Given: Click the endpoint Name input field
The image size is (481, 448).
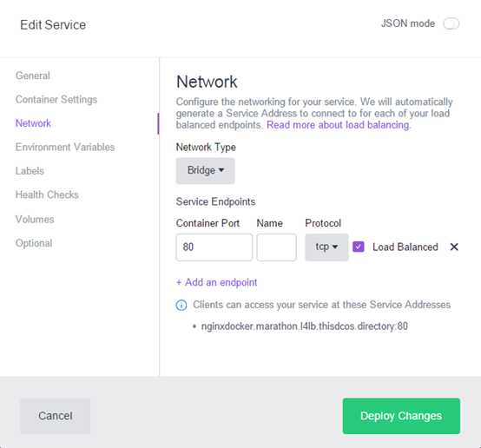Looking at the screenshot, I should 276,247.
